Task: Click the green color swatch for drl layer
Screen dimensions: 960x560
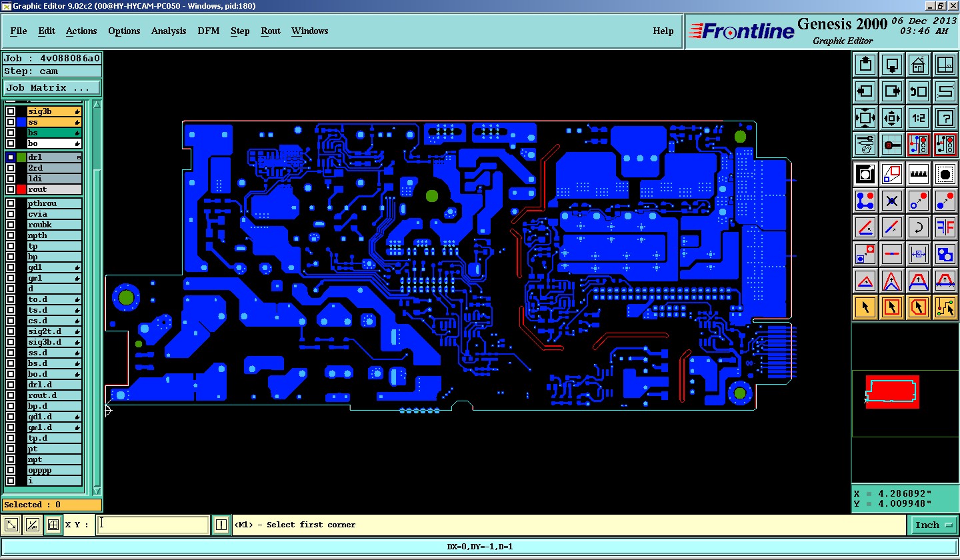Action: 21,157
